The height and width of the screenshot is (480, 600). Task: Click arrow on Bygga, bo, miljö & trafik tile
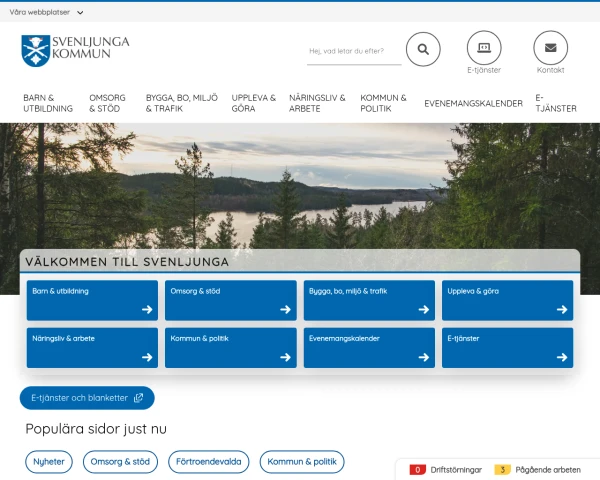[424, 309]
